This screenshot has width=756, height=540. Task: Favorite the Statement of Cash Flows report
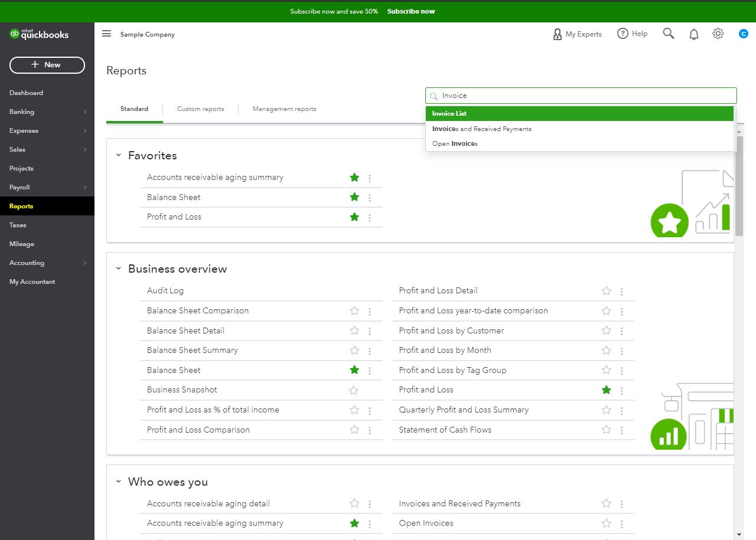606,430
